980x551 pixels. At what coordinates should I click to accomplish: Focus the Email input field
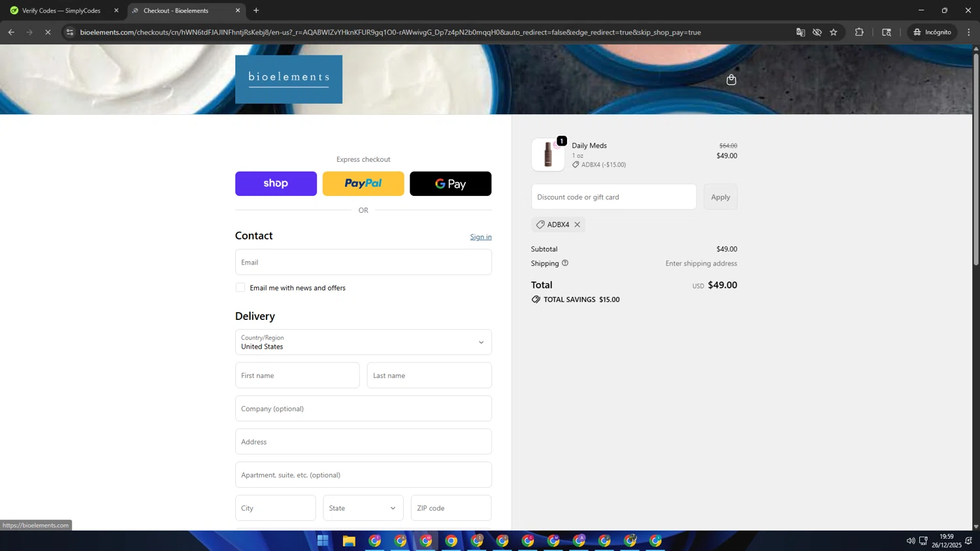click(363, 262)
